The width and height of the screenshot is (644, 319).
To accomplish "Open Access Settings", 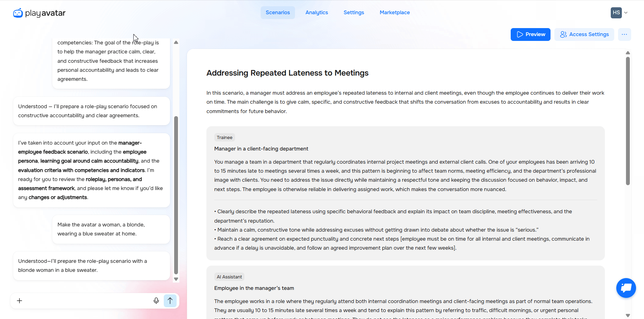I will 584,34.
